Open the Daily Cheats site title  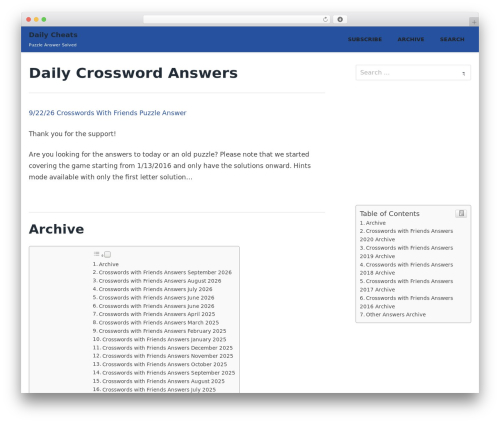tap(53, 35)
